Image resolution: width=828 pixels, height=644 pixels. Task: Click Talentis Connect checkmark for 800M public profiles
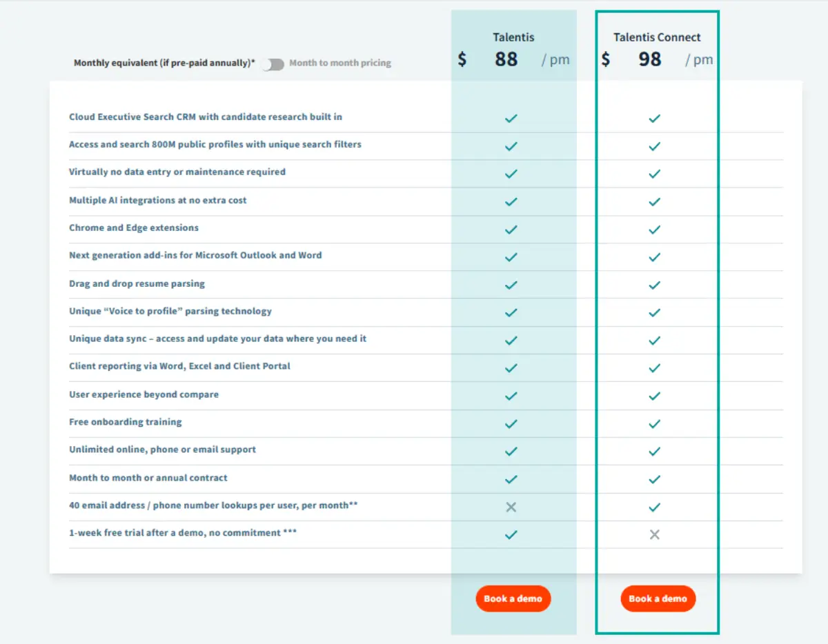pos(654,146)
